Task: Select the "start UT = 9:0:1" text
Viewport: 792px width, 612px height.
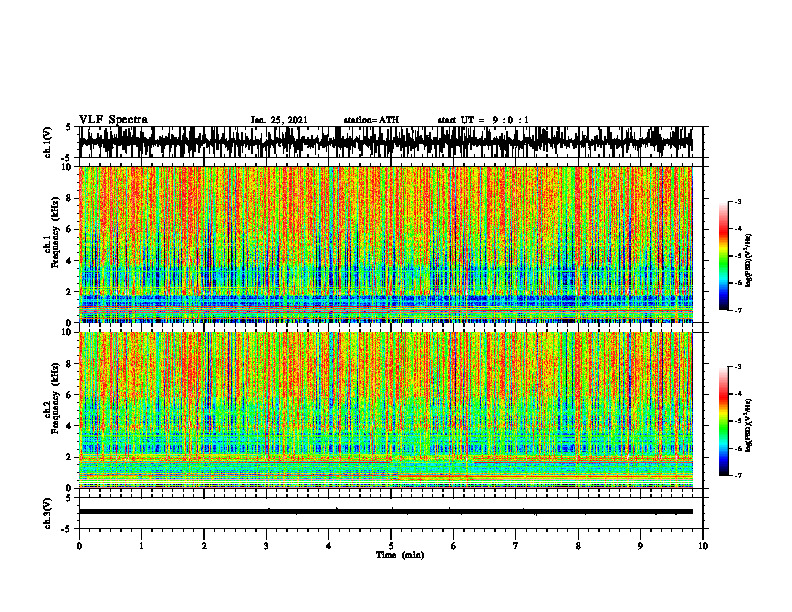Action: (483, 120)
